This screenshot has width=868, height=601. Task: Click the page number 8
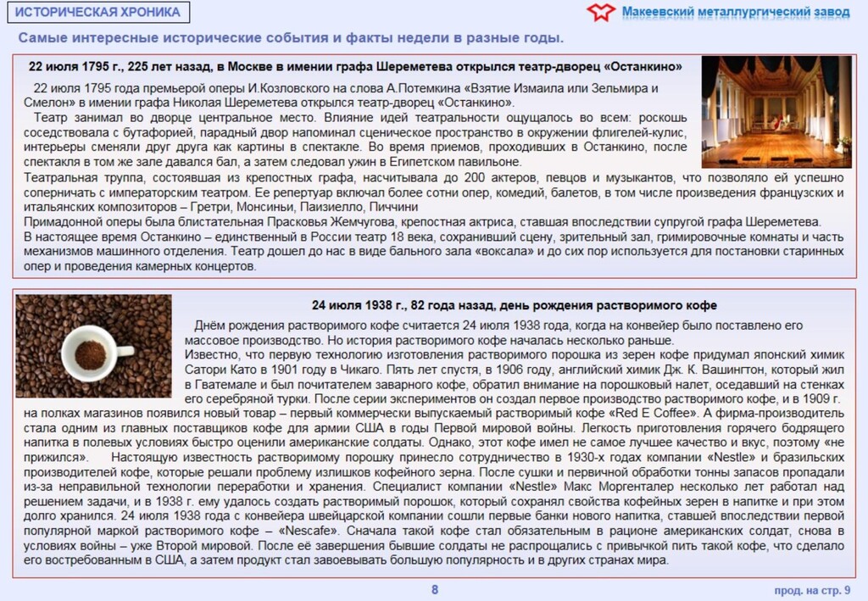point(435,590)
